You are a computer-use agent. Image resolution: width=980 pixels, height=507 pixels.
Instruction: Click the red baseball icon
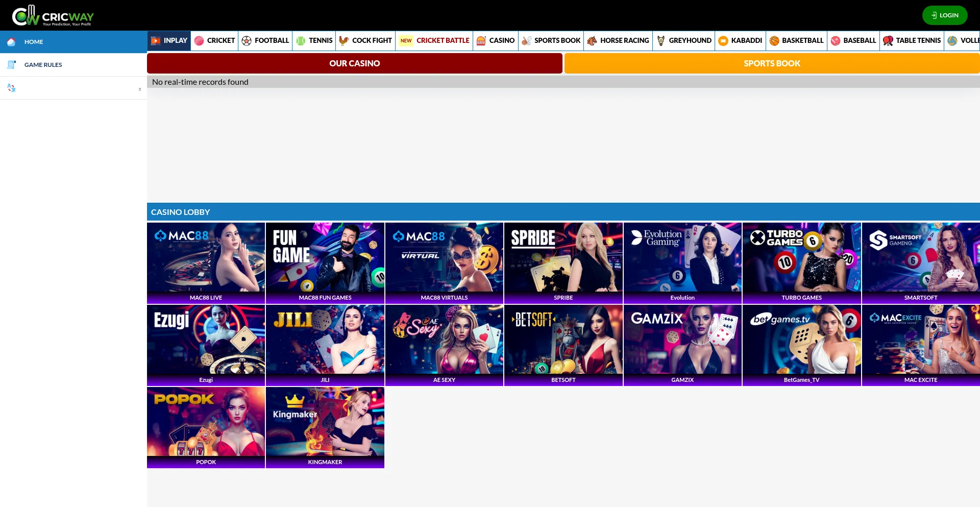tap(836, 41)
